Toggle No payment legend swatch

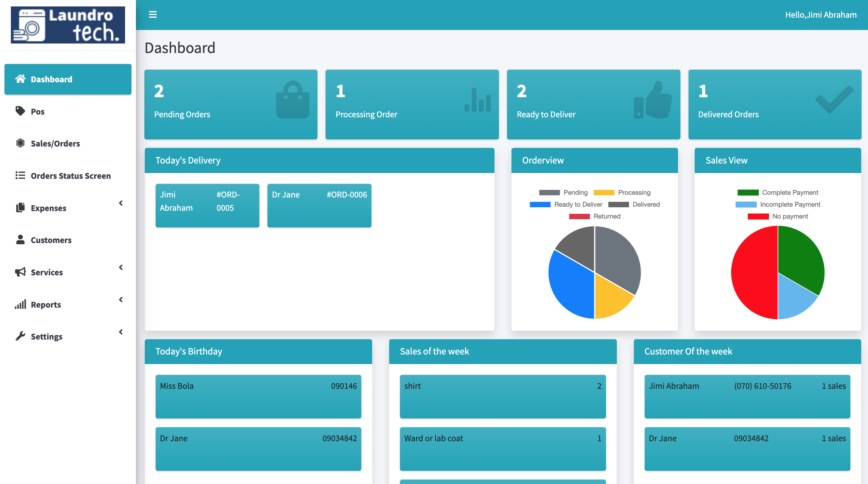tap(758, 216)
